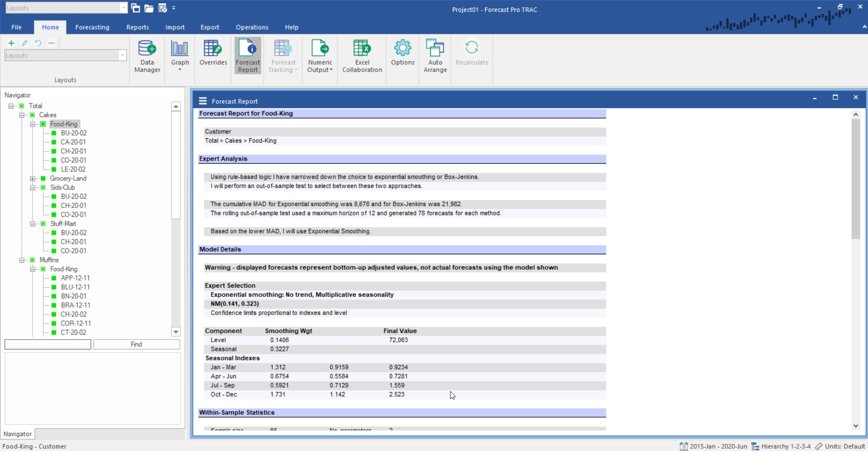
Task: Select CA-20-01 in the navigator
Action: pos(73,142)
